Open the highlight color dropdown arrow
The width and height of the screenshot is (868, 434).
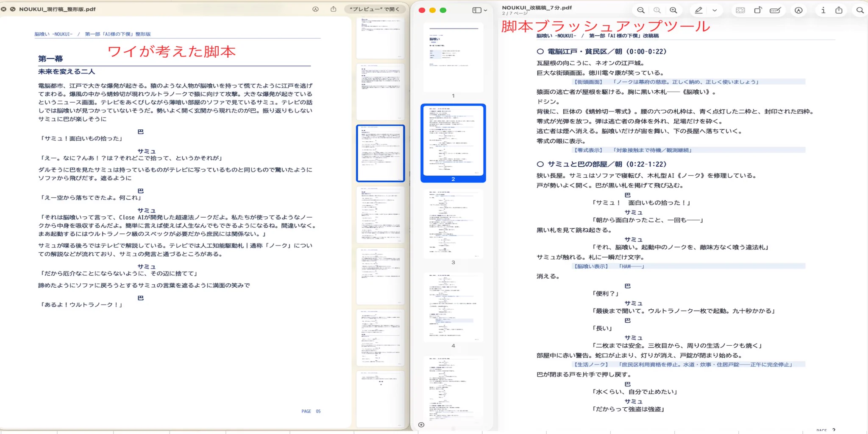coord(715,10)
